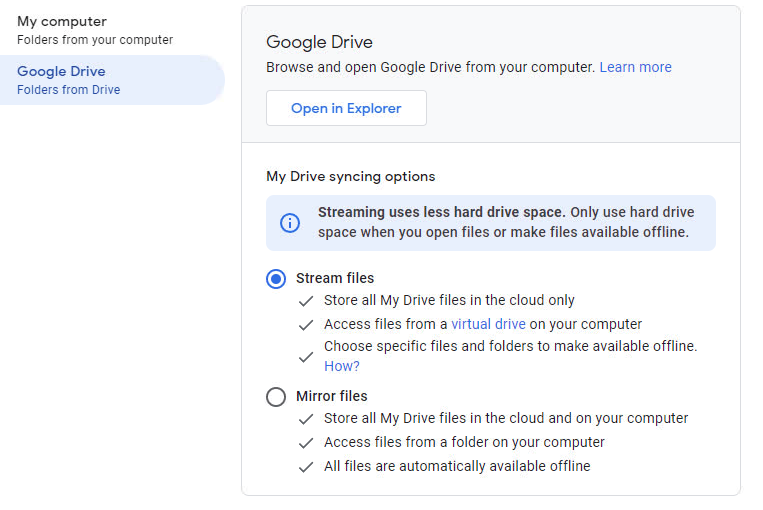Image resolution: width=763 pixels, height=510 pixels.
Task: Click the Mirror files label
Action: 331,396
